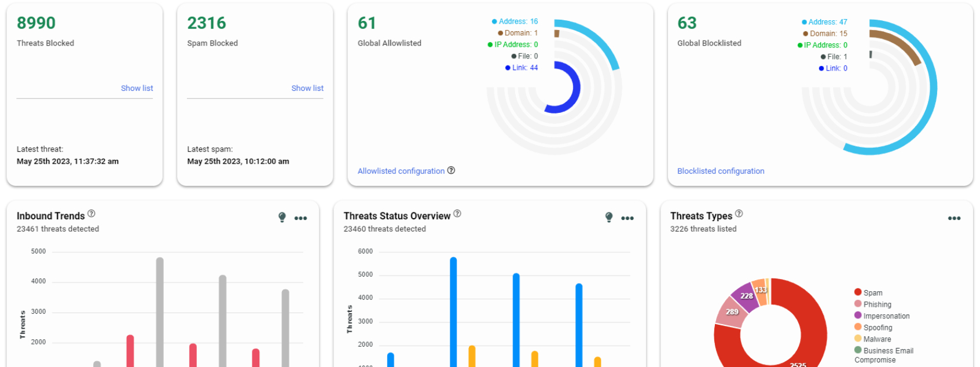Open the Allowlisted configuration link
This screenshot has width=980, height=367.
[x=401, y=171]
